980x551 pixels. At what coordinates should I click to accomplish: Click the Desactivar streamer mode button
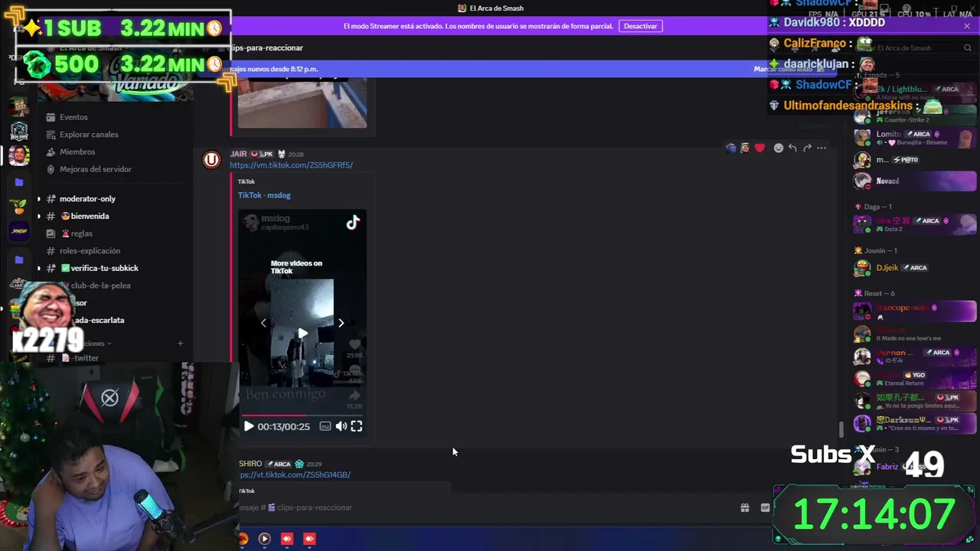640,26
